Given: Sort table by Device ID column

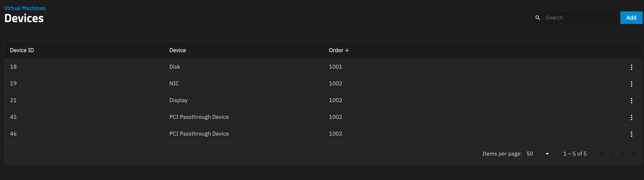Looking at the screenshot, I should (x=22, y=50).
